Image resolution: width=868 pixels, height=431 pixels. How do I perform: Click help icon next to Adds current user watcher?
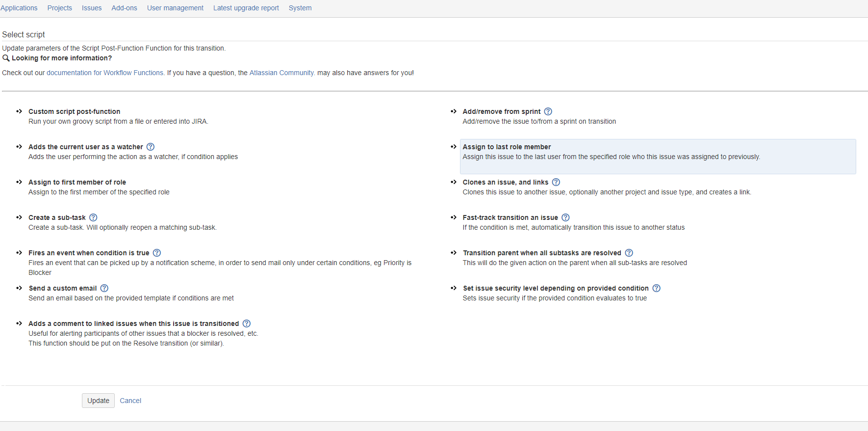pyautogui.click(x=151, y=147)
